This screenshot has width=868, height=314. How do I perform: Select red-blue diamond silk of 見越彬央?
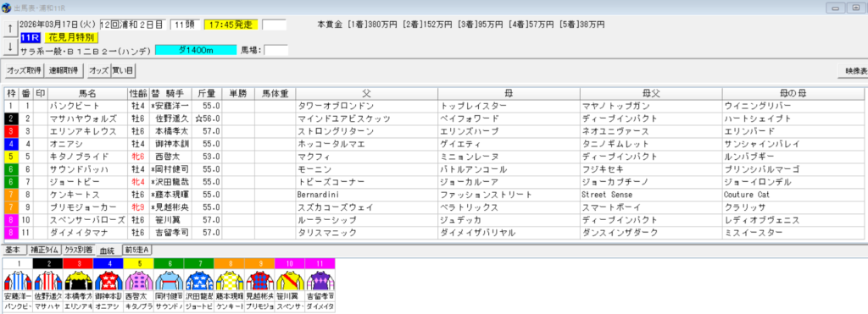tap(259, 280)
